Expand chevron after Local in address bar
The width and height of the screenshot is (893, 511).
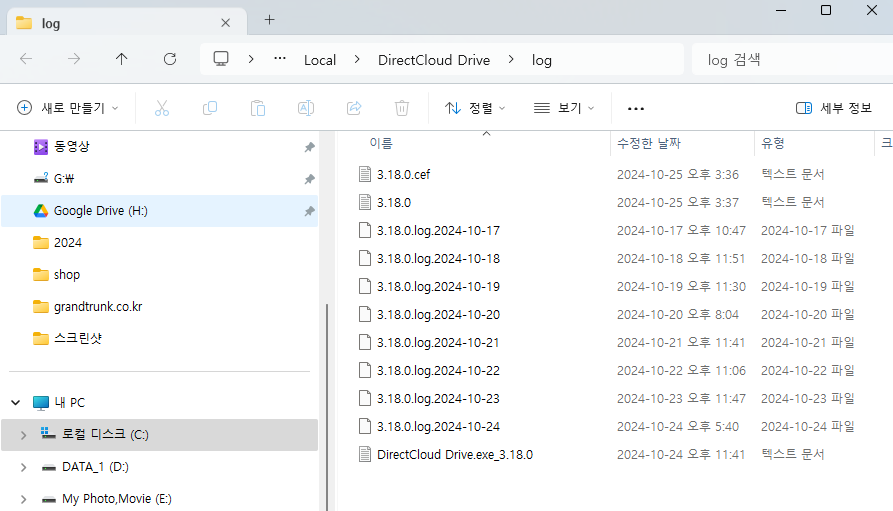pos(357,59)
